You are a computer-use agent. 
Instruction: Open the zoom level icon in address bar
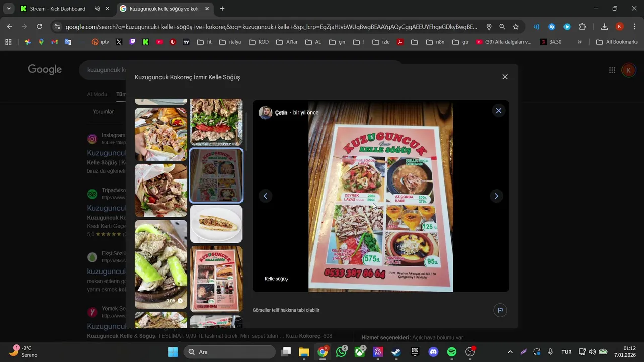click(502, 27)
